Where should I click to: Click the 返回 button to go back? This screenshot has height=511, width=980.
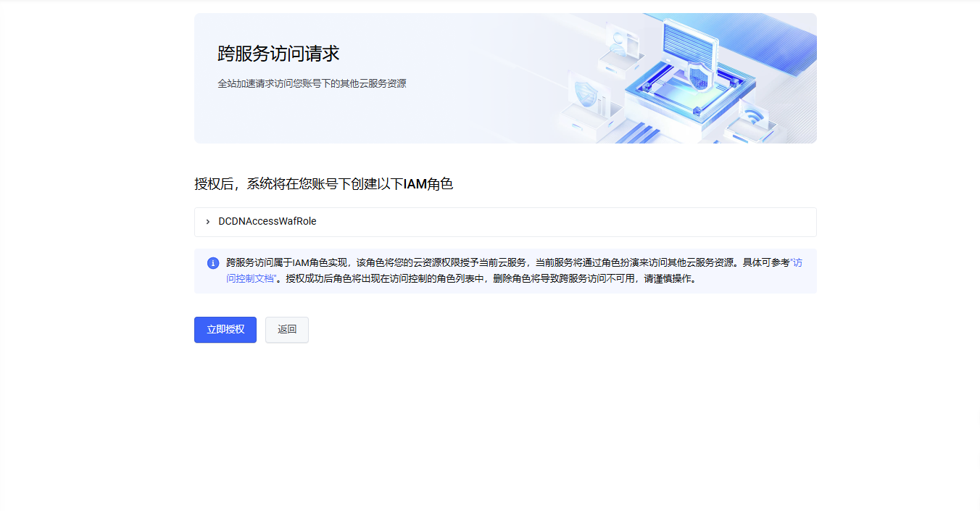coord(287,330)
